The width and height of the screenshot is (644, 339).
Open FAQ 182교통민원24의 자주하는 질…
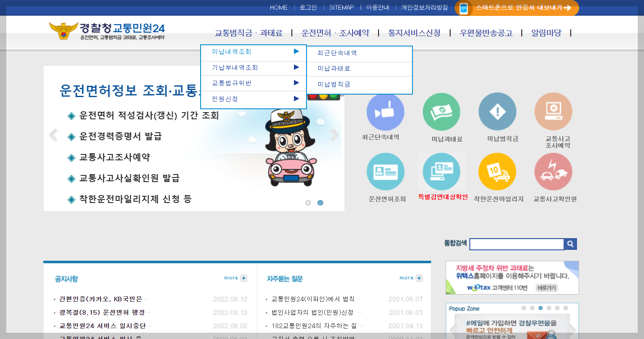click(x=317, y=326)
